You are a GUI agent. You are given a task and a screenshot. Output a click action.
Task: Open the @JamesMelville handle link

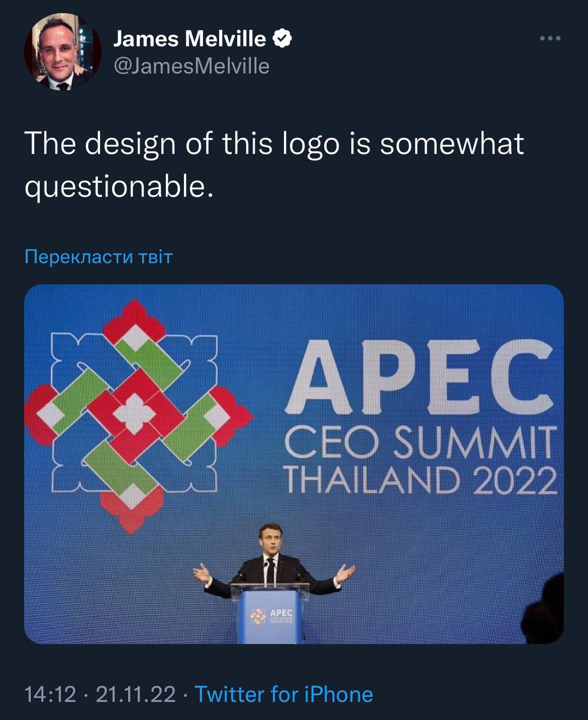[x=191, y=66]
